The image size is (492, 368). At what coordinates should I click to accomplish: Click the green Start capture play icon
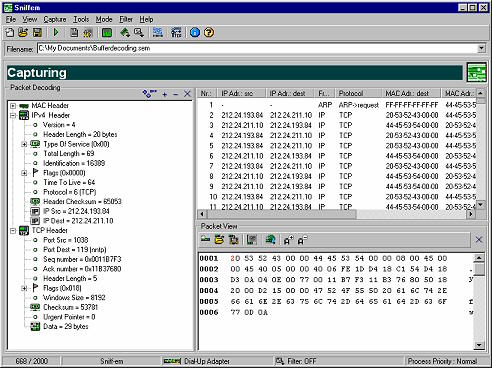[56, 32]
